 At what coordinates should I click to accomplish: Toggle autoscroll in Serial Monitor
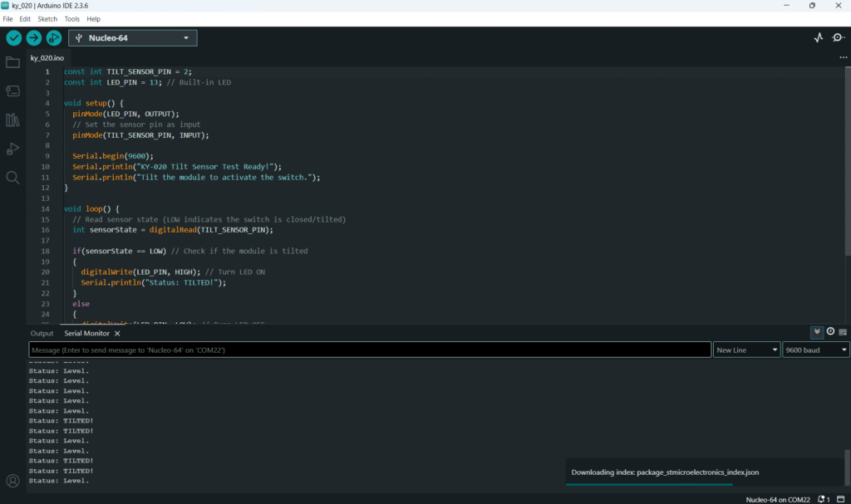click(817, 331)
